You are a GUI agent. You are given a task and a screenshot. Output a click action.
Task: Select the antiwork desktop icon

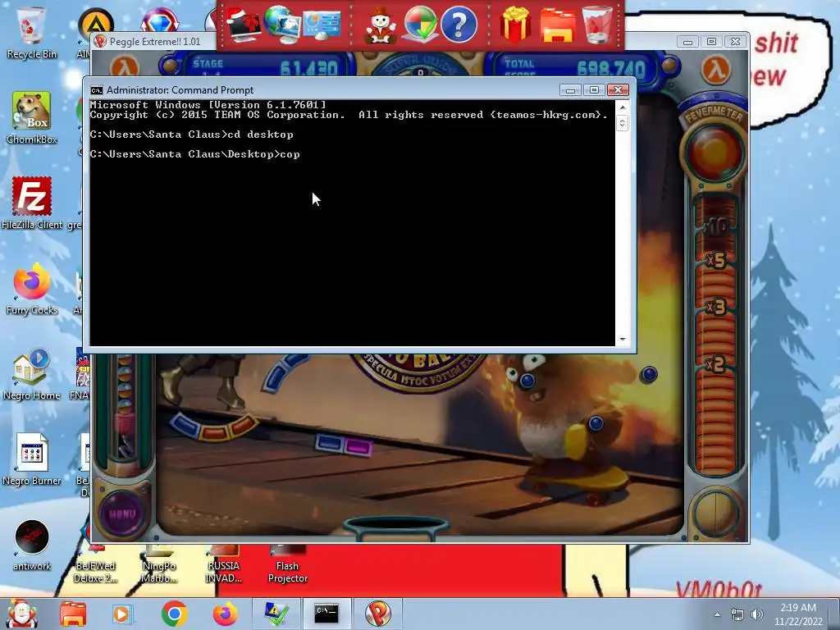tap(32, 545)
